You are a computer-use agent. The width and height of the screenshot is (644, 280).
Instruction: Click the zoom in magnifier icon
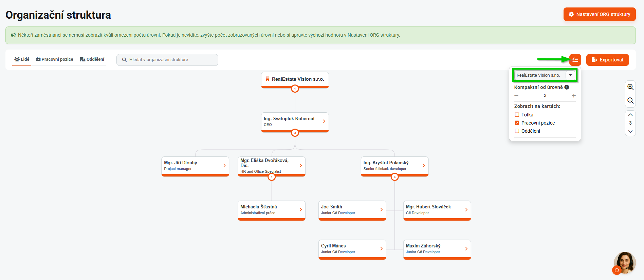click(630, 87)
